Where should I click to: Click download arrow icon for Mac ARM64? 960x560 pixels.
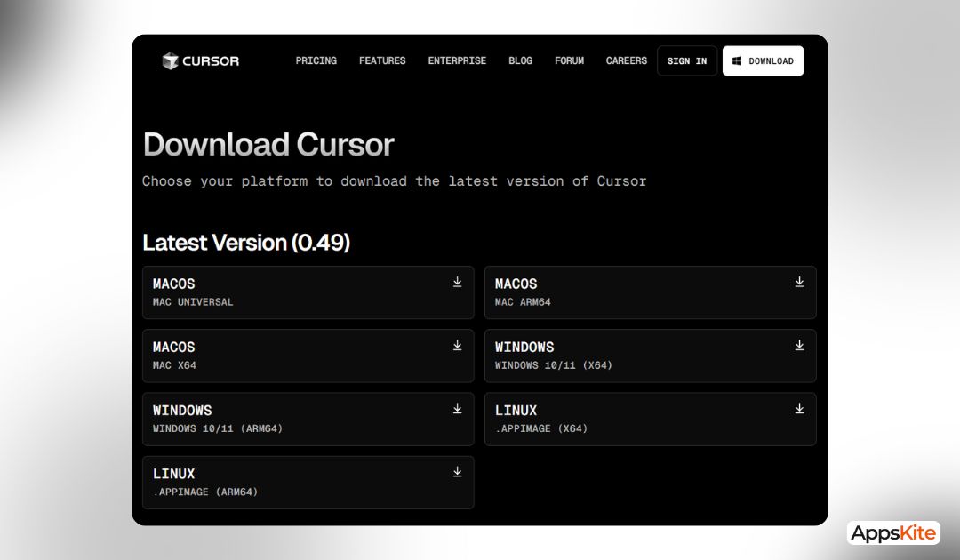tap(800, 282)
